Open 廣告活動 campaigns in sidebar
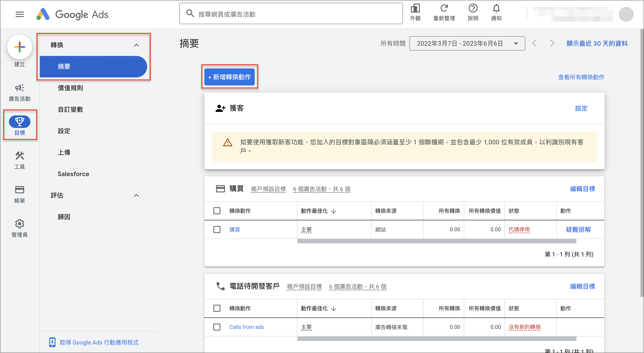The height and width of the screenshot is (353, 644). tap(19, 93)
